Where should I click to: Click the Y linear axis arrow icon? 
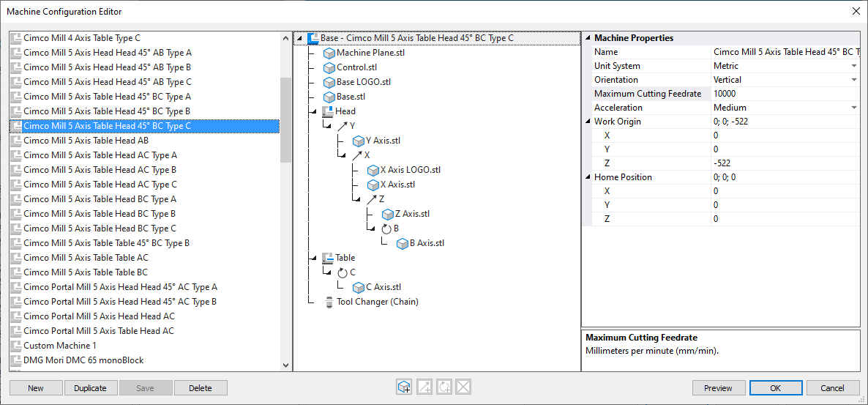343,126
